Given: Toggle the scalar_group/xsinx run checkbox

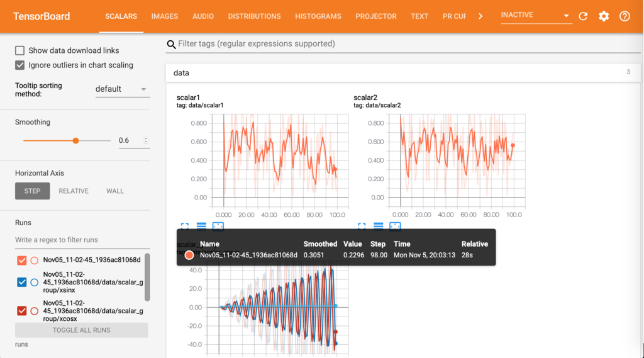Looking at the screenshot, I should click(22, 282).
